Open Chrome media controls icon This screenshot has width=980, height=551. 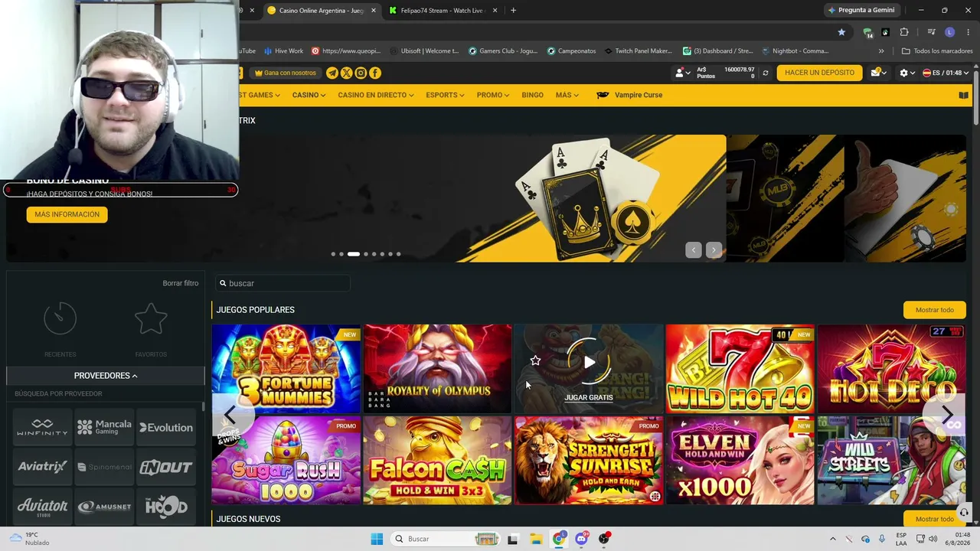[931, 32]
